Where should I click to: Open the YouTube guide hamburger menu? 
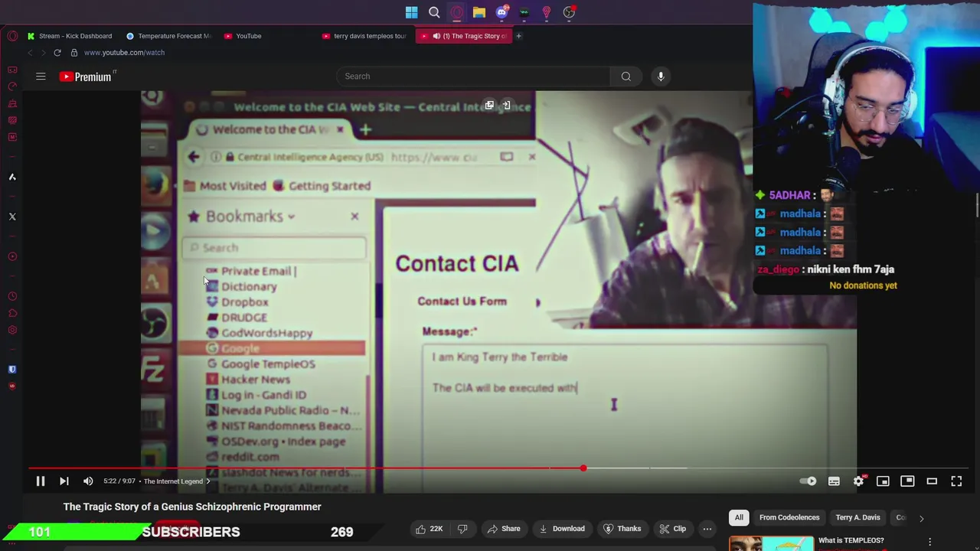click(x=41, y=77)
